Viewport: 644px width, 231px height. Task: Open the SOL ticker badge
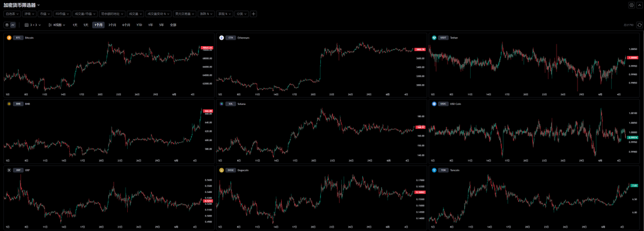(x=231, y=103)
